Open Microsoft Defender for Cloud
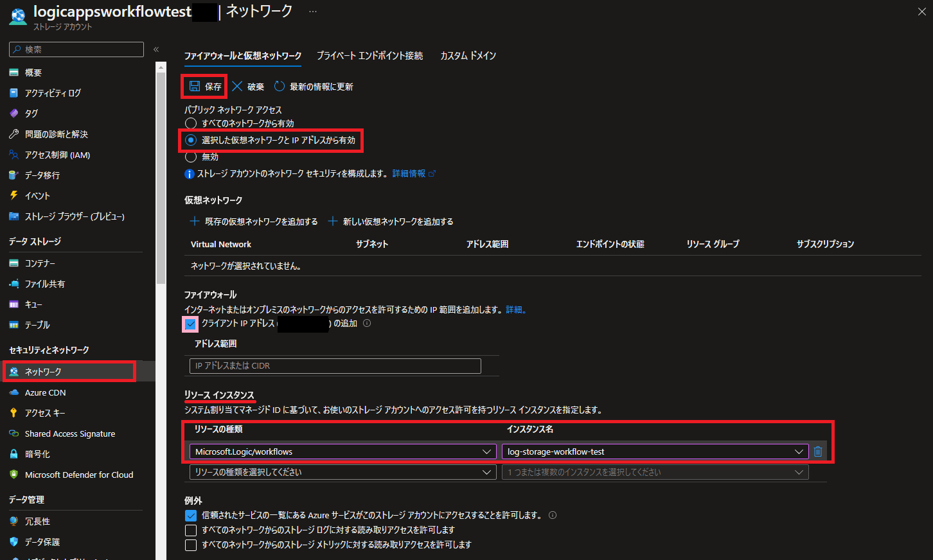Viewport: 933px width, 560px height. coord(79,475)
